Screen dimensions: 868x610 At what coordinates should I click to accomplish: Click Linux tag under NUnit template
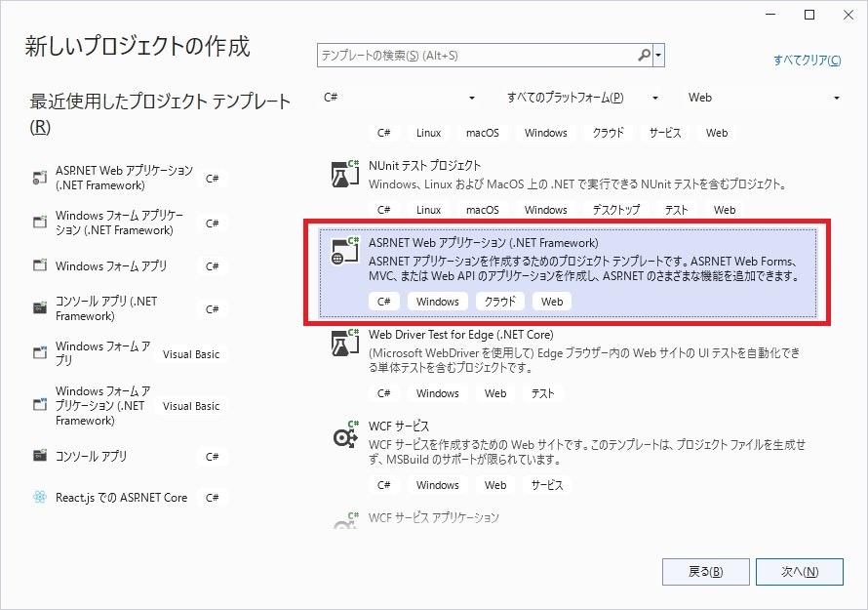coord(428,210)
